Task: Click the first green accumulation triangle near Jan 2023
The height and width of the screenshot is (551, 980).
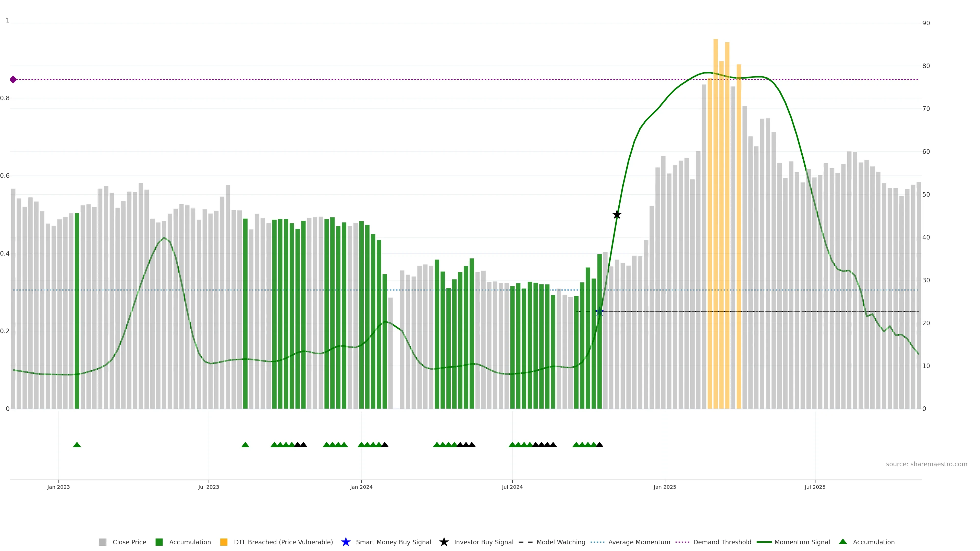Action: coord(77,445)
